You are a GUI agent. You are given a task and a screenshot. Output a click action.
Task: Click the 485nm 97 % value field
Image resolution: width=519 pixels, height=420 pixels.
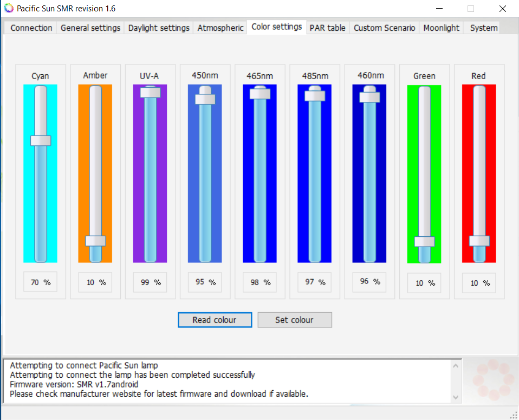pos(314,282)
